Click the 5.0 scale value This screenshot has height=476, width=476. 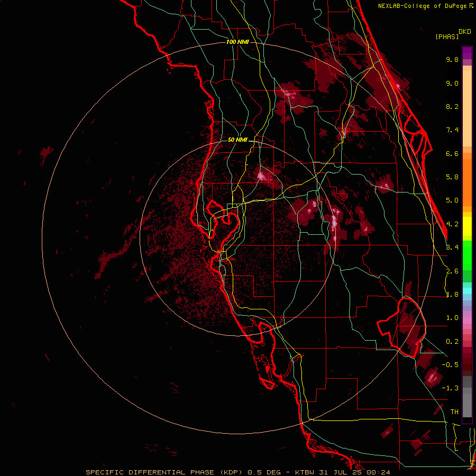pyautogui.click(x=452, y=200)
